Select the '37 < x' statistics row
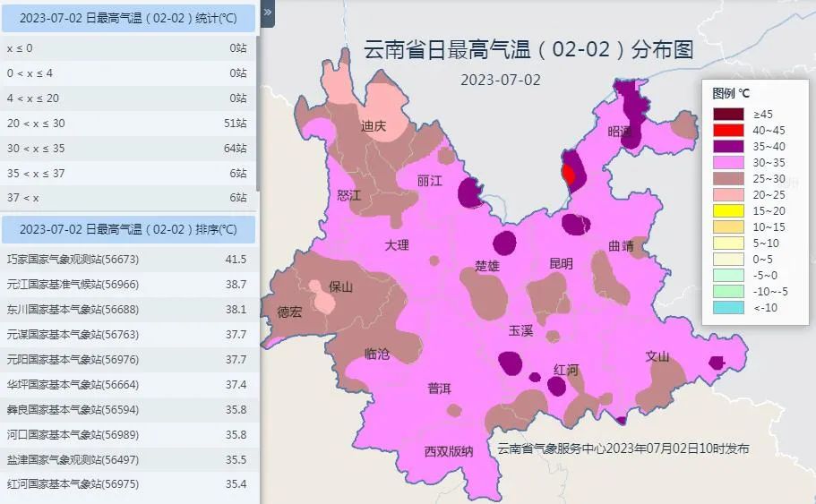 pos(127,198)
